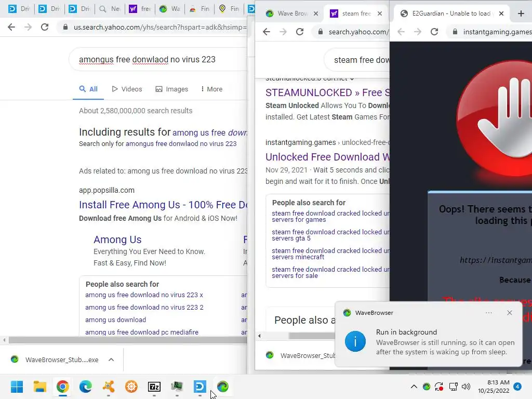Click the forward arrow in the steam search window

coord(283,32)
